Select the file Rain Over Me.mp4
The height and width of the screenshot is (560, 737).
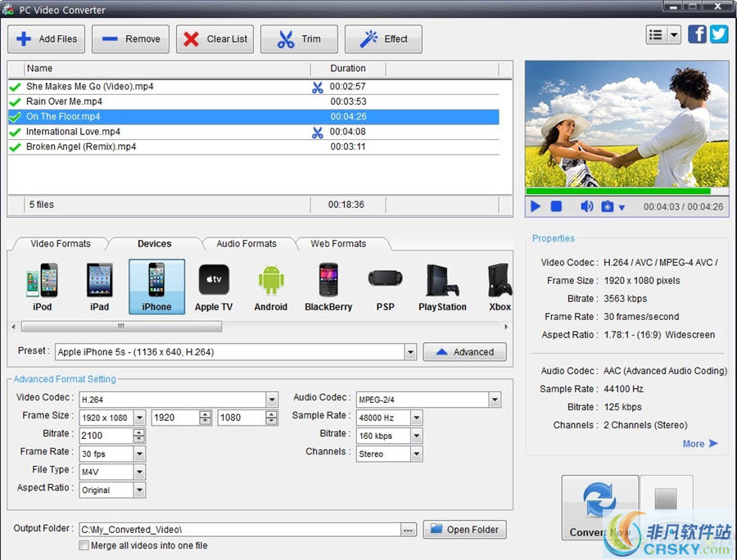(253, 102)
